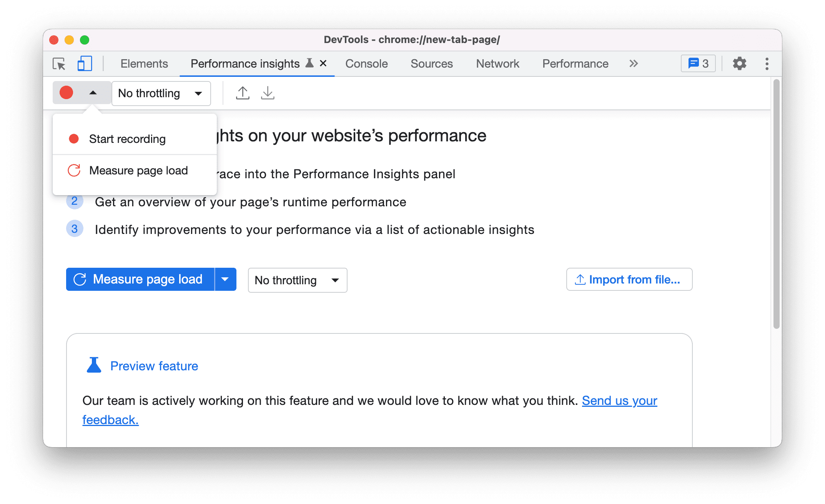
Task: Click the upload/export icon in toolbar
Action: click(x=242, y=93)
